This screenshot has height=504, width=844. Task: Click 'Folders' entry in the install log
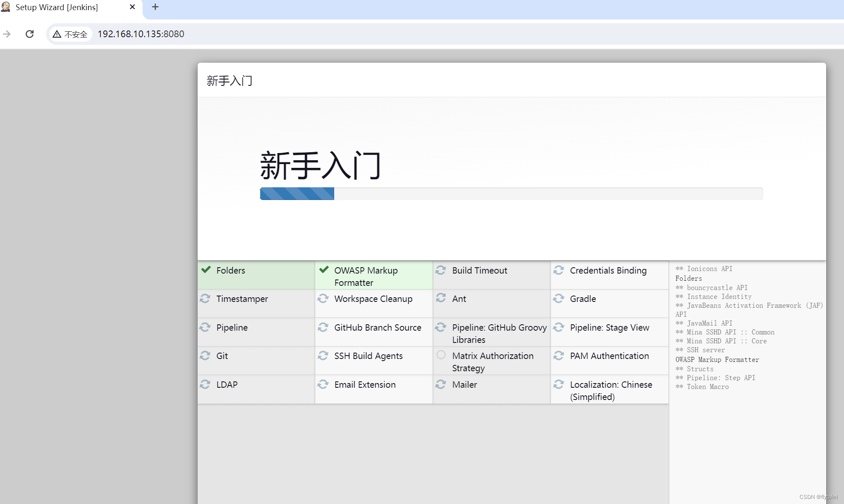688,278
